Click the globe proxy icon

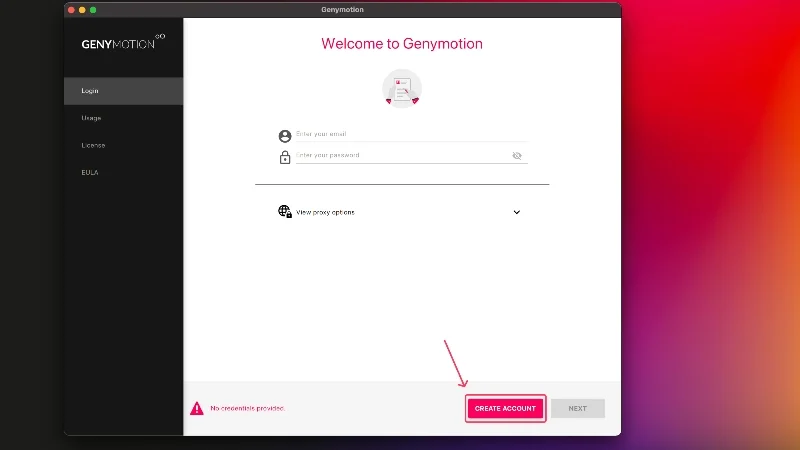point(285,212)
